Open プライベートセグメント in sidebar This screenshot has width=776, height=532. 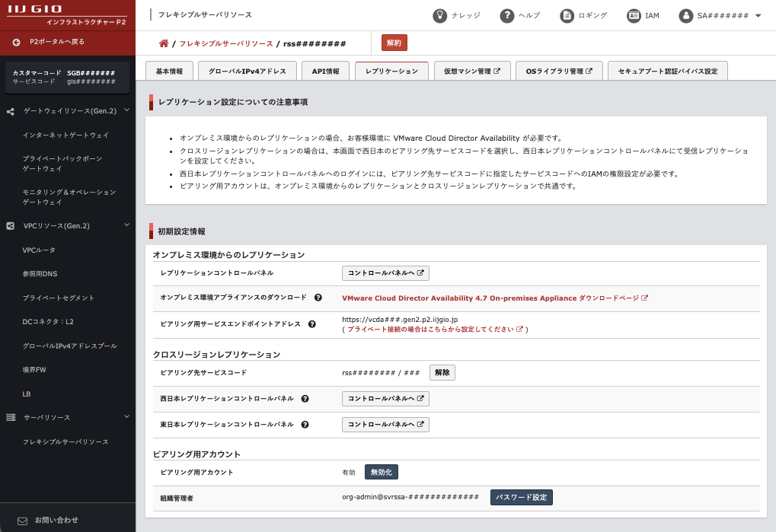pyautogui.click(x=58, y=298)
